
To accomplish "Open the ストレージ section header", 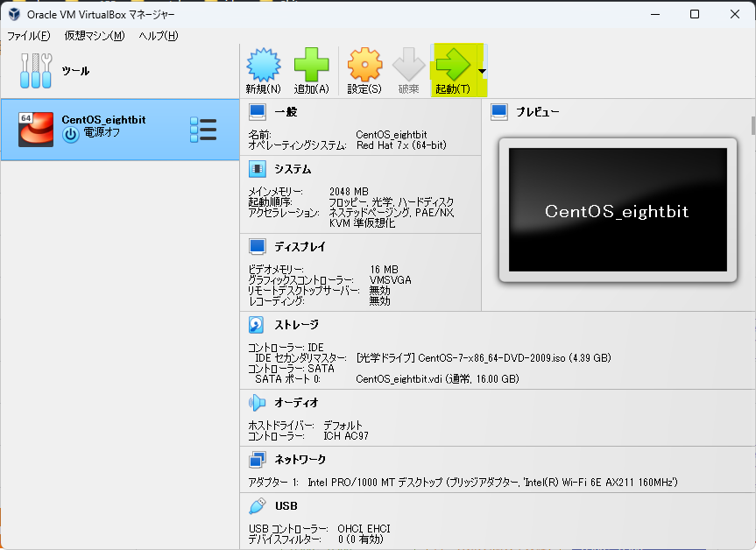I will pyautogui.click(x=296, y=325).
